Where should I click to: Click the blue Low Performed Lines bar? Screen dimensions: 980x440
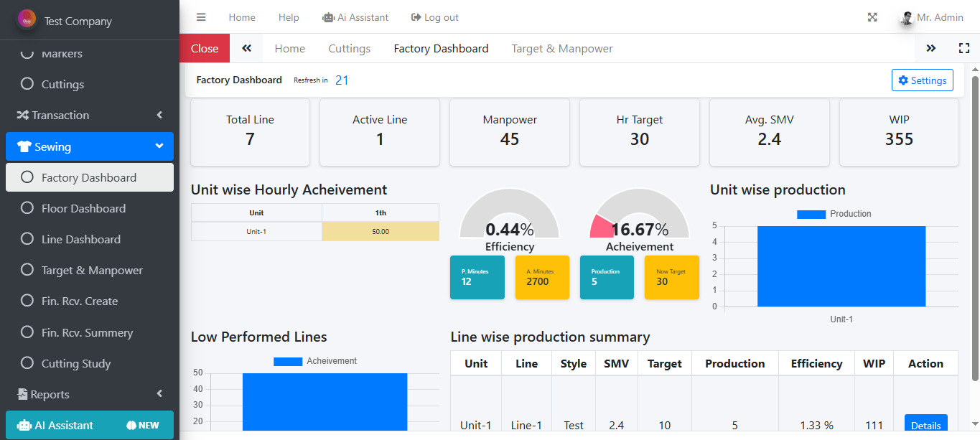325,402
